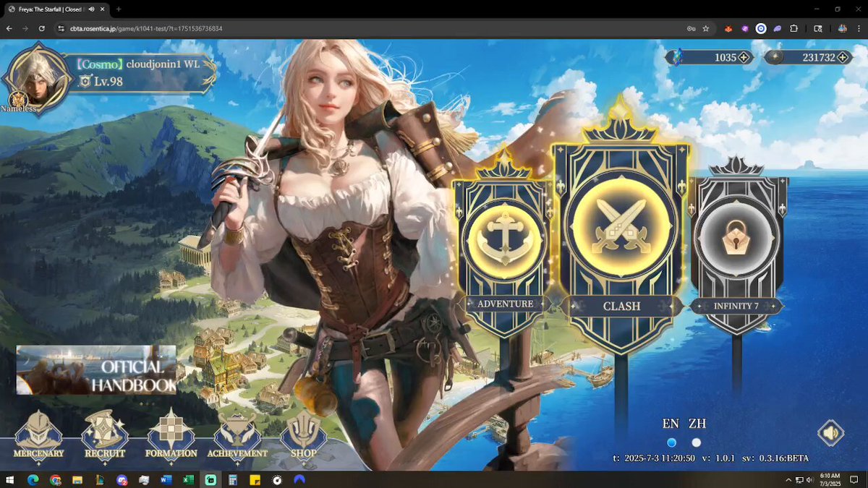Open File Explorer from the taskbar
The image size is (868, 488).
(x=77, y=480)
